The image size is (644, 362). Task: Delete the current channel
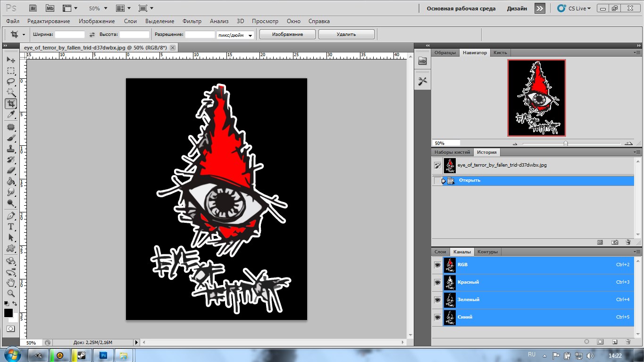click(628, 341)
